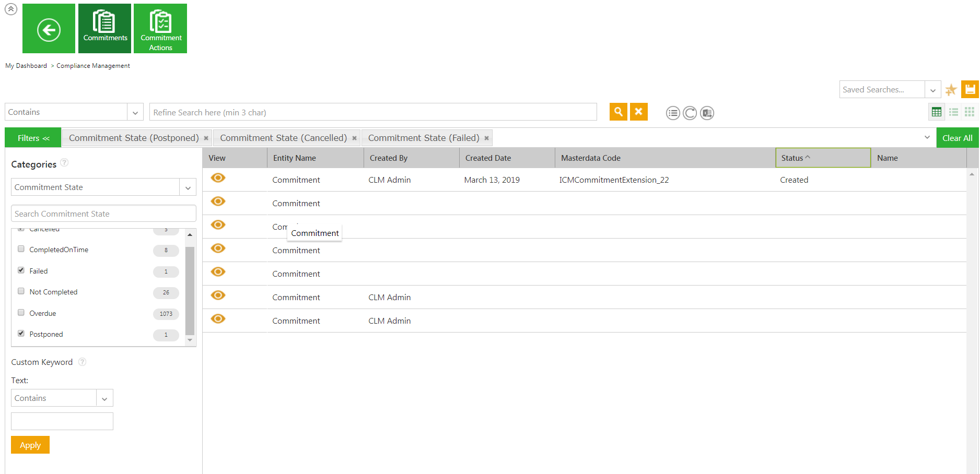Check the Overdue commitment state checkbox
Viewport: 980px width, 474px height.
21,313
